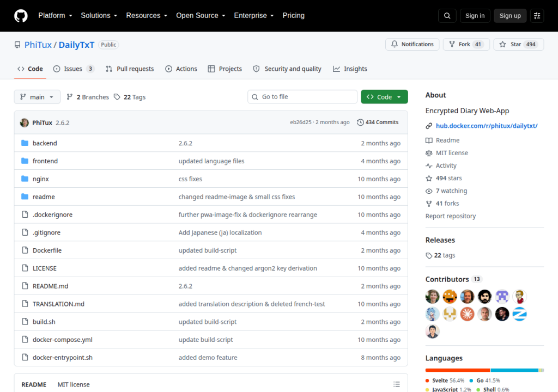Open the main branch selector dropdown

37,97
